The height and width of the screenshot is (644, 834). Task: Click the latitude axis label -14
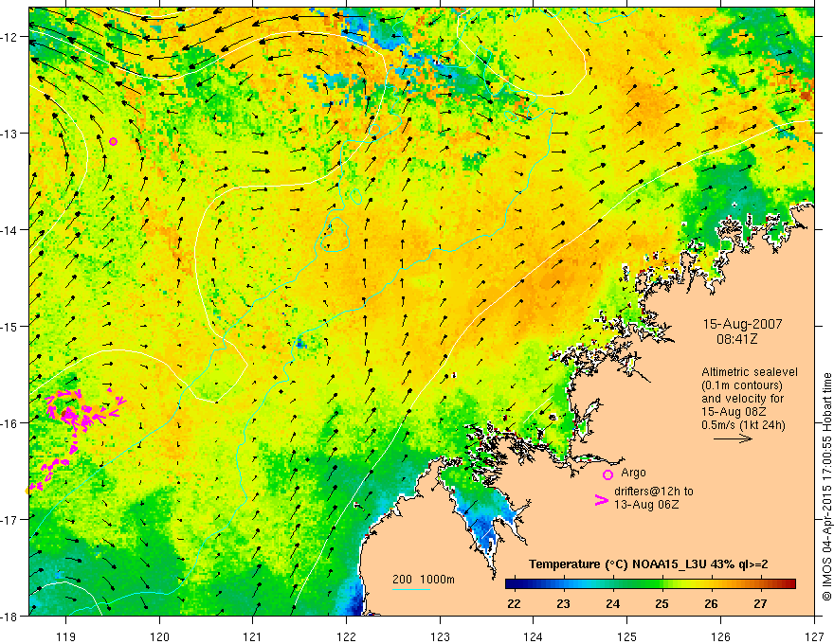point(10,230)
